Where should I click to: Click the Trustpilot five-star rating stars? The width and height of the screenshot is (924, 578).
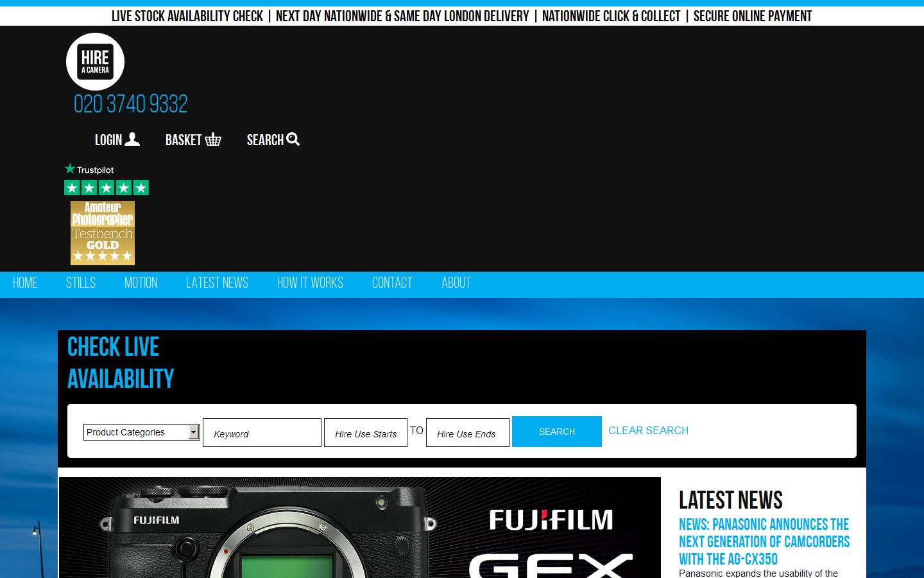[106, 187]
